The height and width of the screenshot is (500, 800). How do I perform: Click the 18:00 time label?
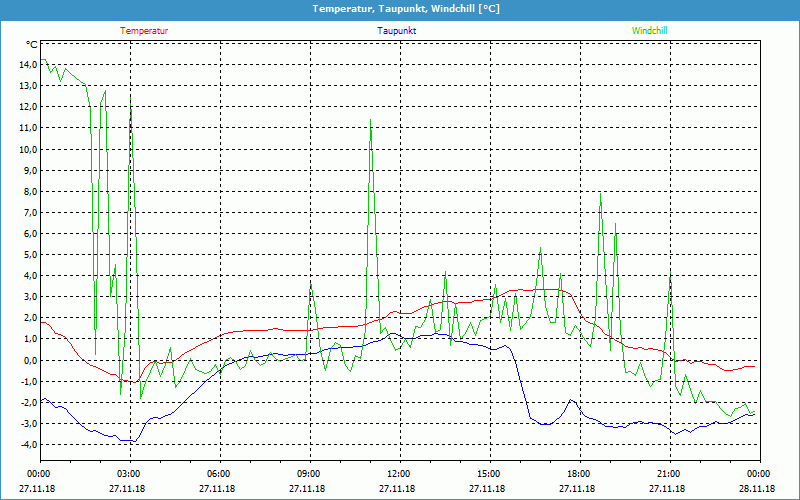[x=579, y=474]
